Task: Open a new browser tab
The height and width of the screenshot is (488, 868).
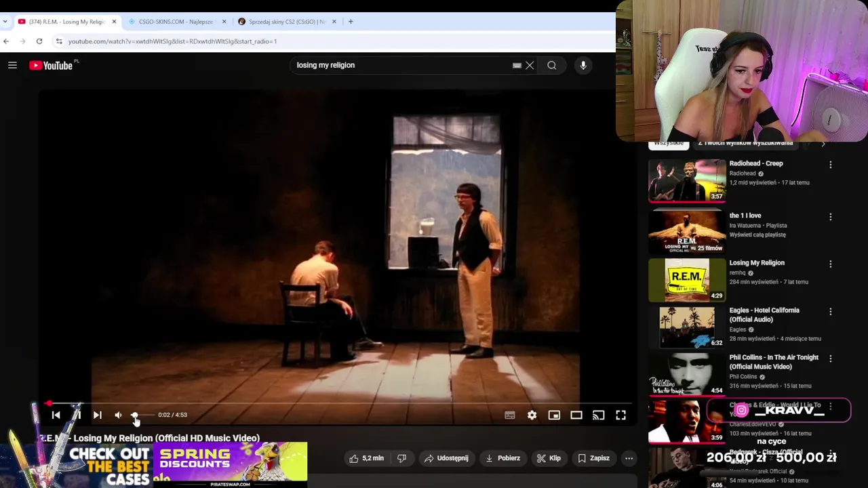Action: coord(351,22)
